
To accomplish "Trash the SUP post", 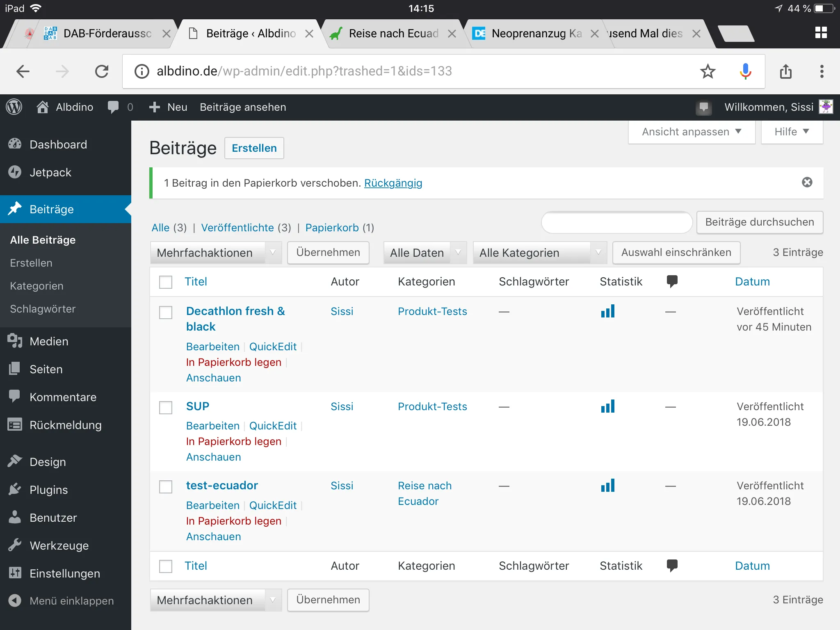I will pyautogui.click(x=234, y=441).
